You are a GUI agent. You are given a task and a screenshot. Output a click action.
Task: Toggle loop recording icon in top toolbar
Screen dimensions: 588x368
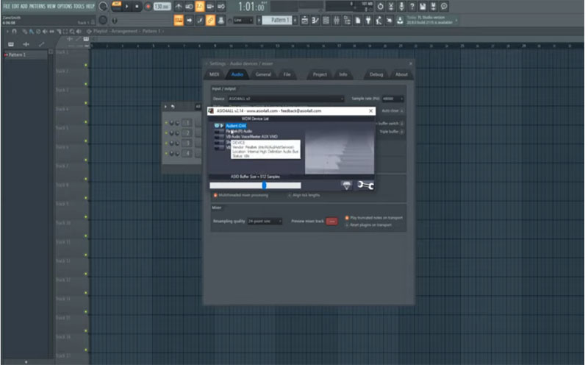[221, 7]
